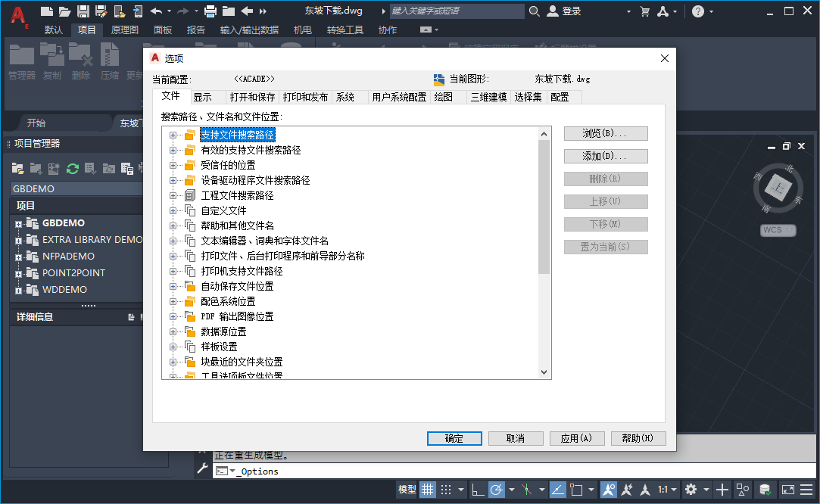The image size is (820, 504).
Task: Click the 浏览 button in Options dialog
Action: pos(605,133)
